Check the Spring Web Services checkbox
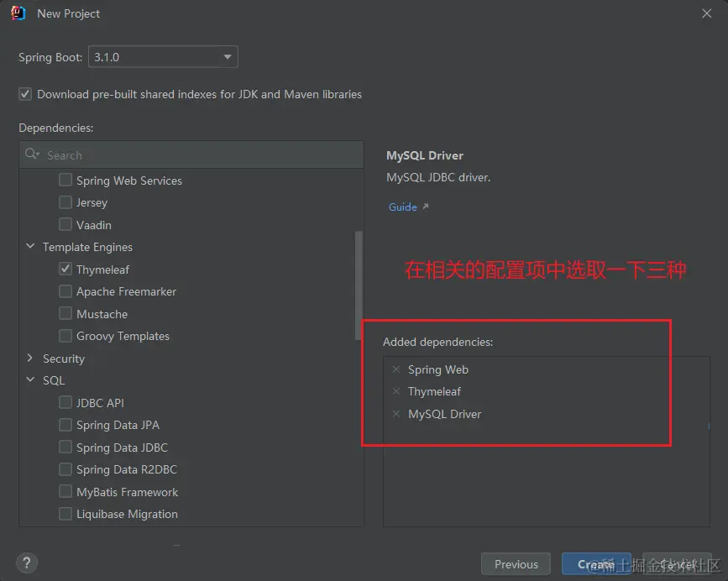The height and width of the screenshot is (581, 728). click(65, 180)
